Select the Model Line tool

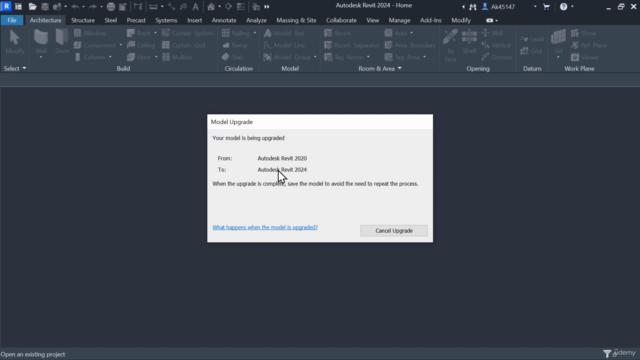pyautogui.click(x=284, y=45)
